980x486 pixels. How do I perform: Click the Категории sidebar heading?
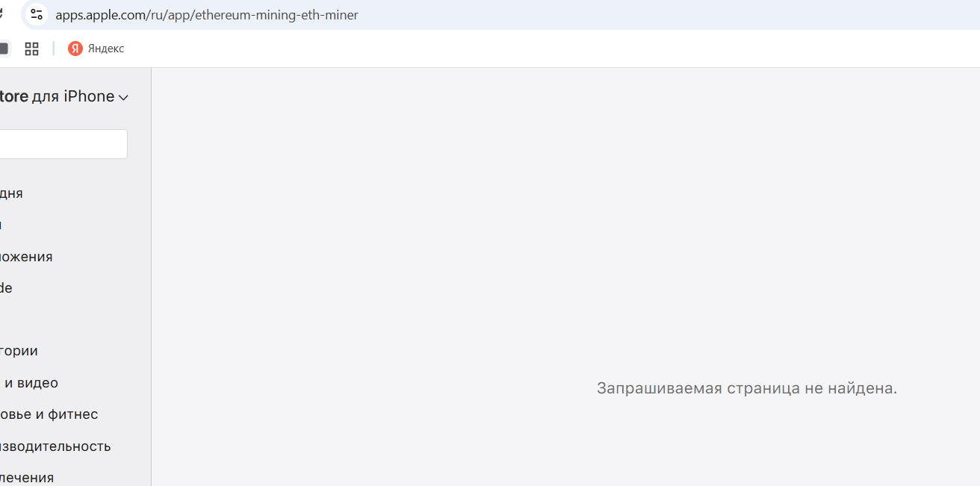tap(19, 351)
